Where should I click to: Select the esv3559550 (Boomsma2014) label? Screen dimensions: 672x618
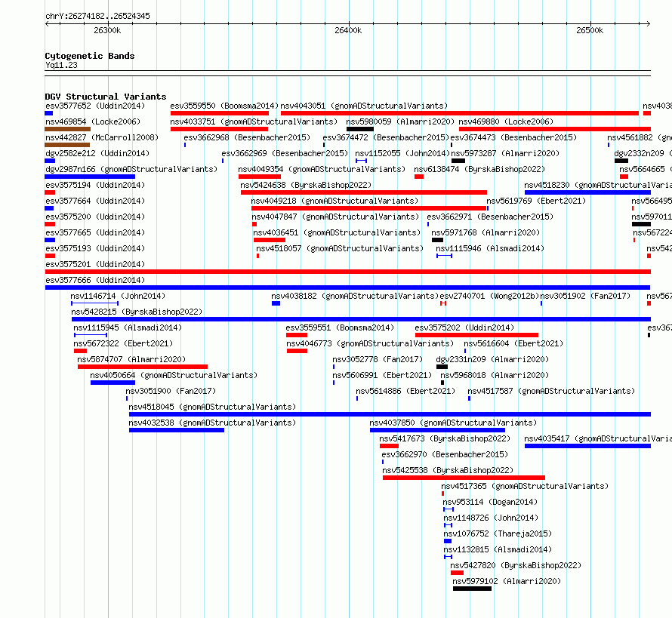click(224, 106)
